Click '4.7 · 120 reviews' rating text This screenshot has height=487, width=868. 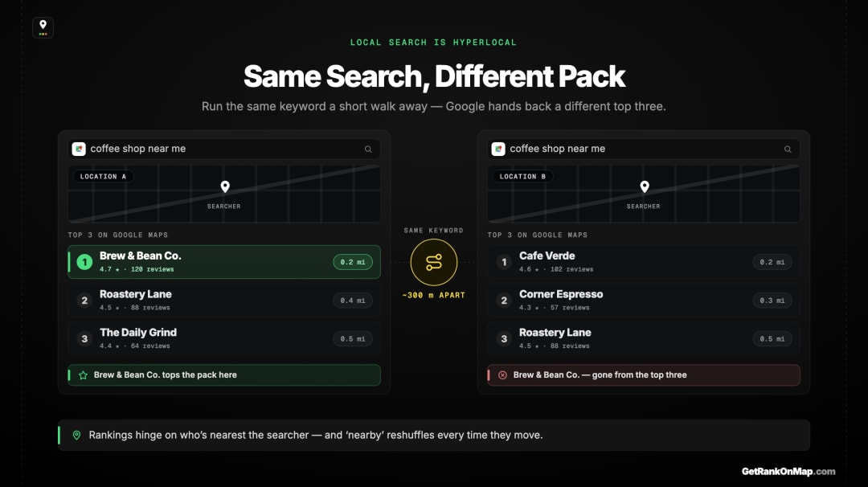click(x=137, y=269)
